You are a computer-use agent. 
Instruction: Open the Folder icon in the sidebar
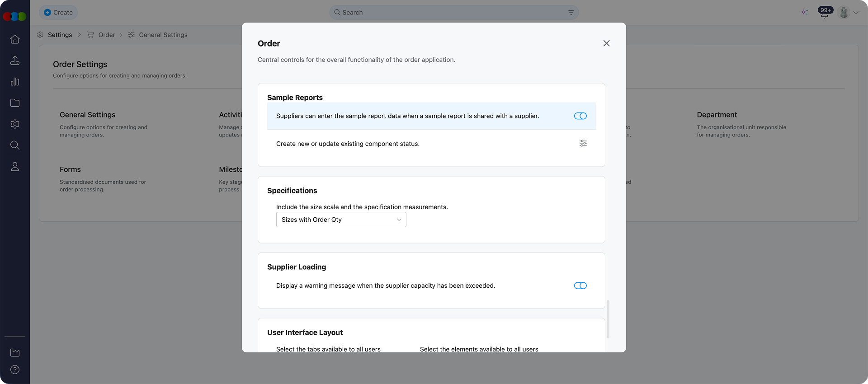[15, 103]
